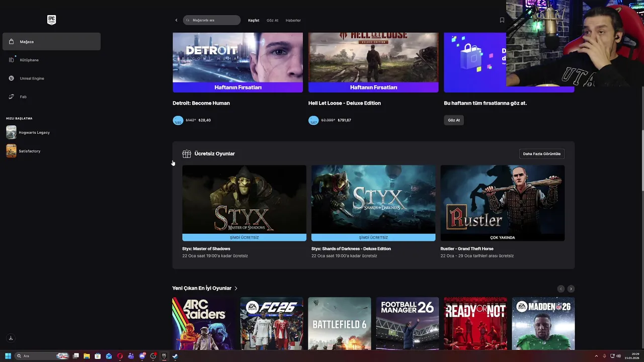644x362 pixels.
Task: Click the Epic Games logo in the sidebar
Action: point(51,20)
